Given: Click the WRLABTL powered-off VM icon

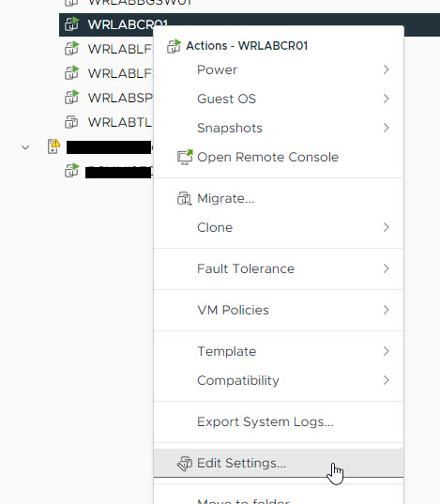Looking at the screenshot, I should pyautogui.click(x=71, y=122).
